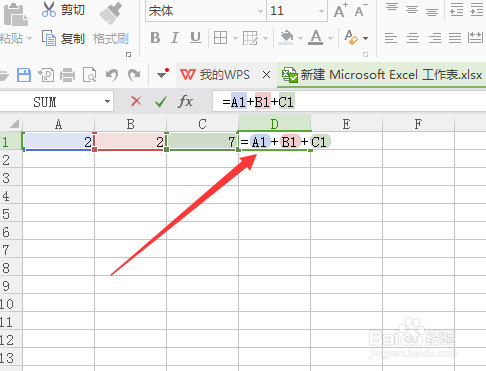Open the clipboard group dialog launcher
This screenshot has height=371, width=486.
pos(128,54)
